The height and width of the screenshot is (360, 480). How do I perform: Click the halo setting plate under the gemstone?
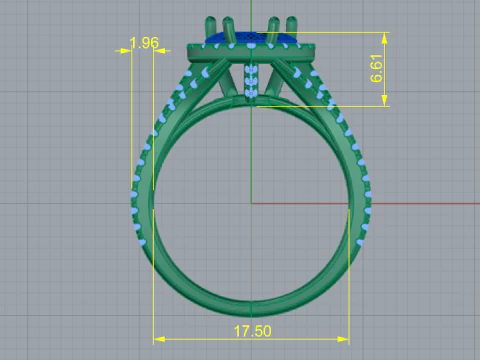coord(251,53)
